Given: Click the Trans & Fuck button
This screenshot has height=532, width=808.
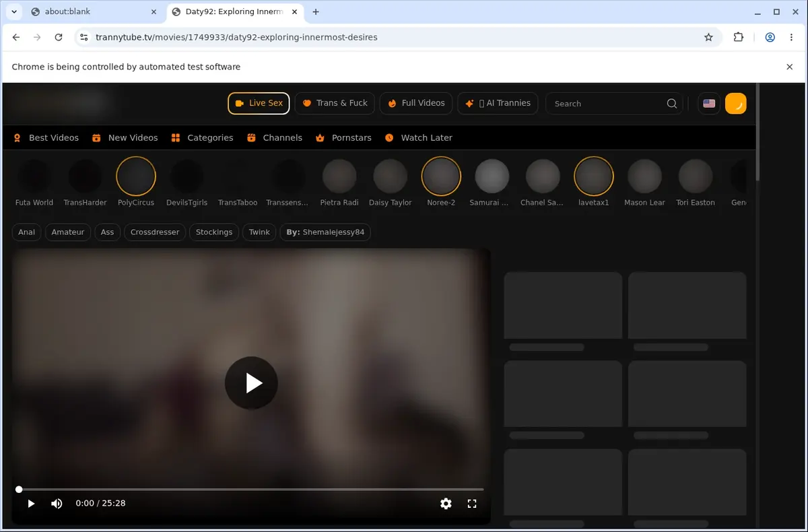Looking at the screenshot, I should 335,103.
